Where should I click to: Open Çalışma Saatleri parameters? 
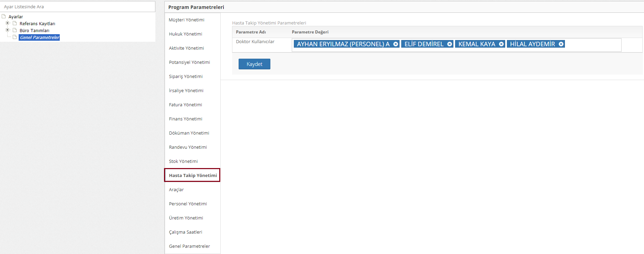185,232
